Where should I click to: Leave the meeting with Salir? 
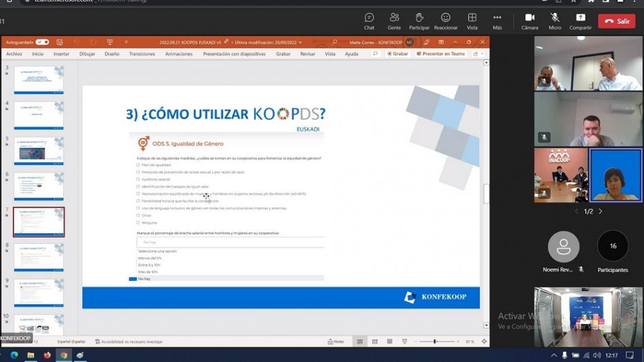point(617,21)
